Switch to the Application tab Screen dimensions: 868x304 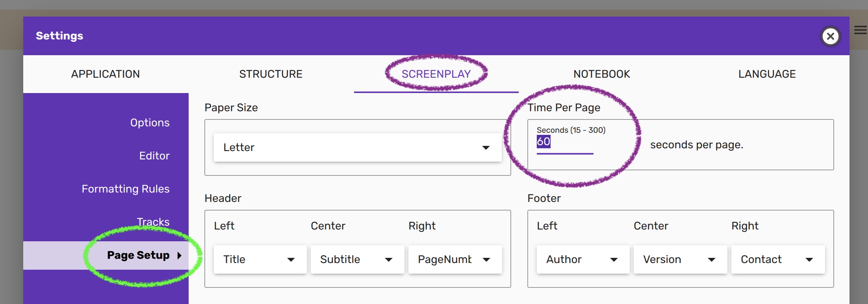[106, 74]
